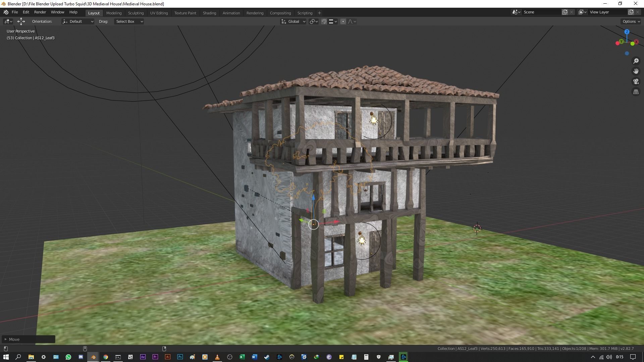This screenshot has height=362, width=644.
Task: Switch to the Scripting workspace tab
Action: (305, 13)
